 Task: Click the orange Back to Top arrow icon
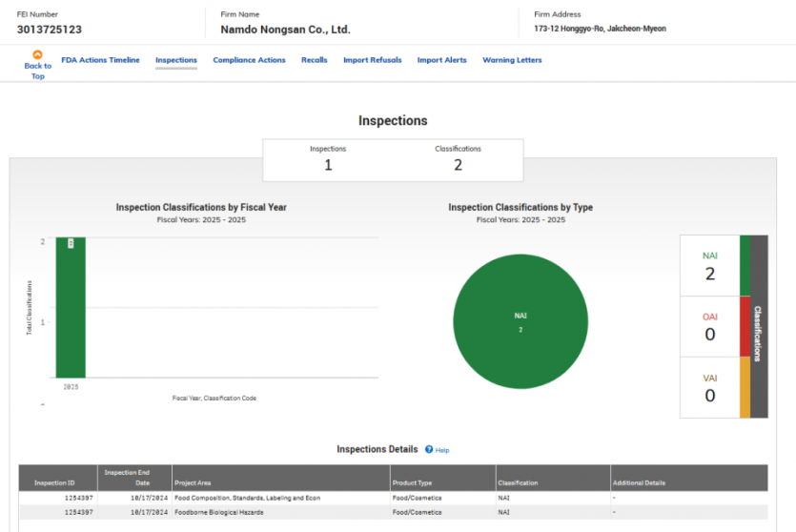(37, 54)
